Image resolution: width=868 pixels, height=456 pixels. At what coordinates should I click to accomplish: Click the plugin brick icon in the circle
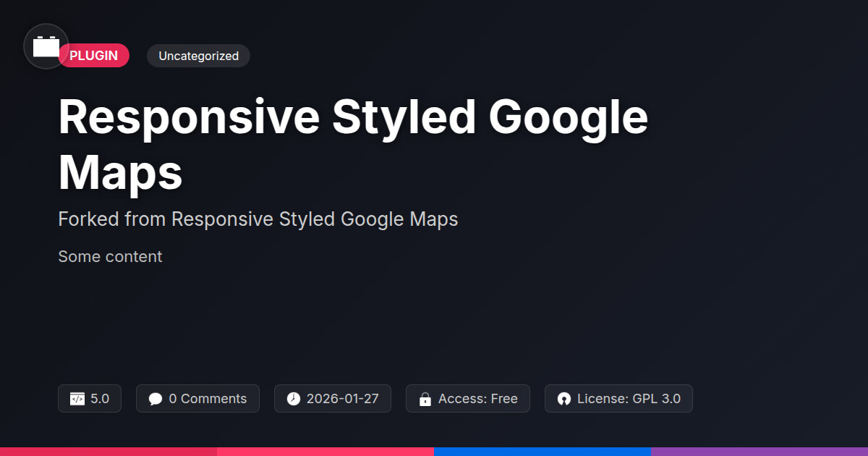tap(46, 47)
